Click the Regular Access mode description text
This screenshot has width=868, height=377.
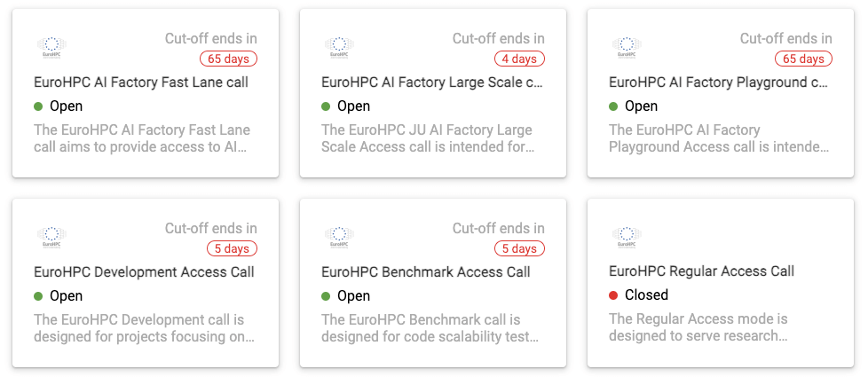pos(698,327)
